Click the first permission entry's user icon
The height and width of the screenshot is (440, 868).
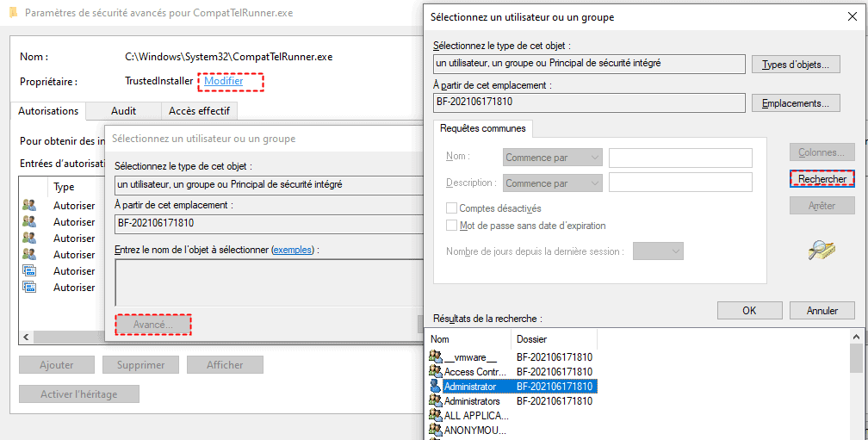coord(29,205)
